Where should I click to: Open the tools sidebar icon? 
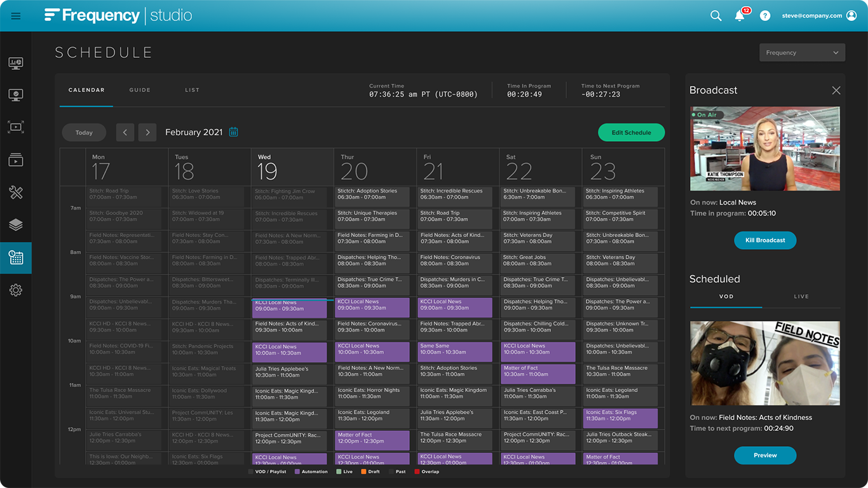16,193
